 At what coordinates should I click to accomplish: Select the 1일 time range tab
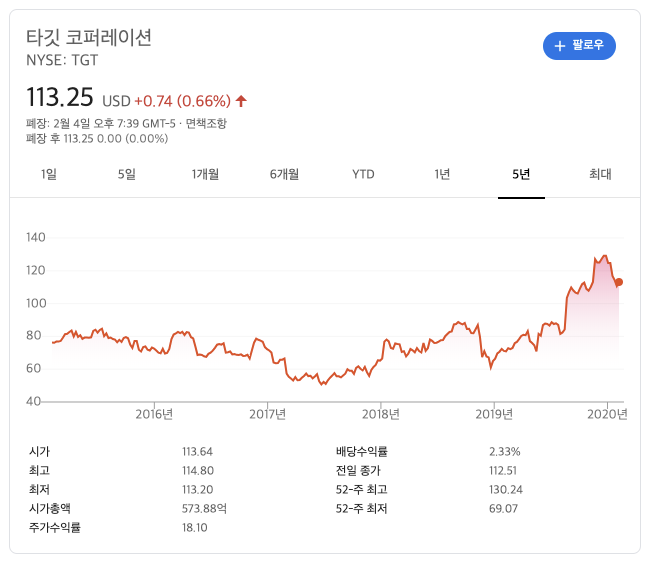(49, 174)
